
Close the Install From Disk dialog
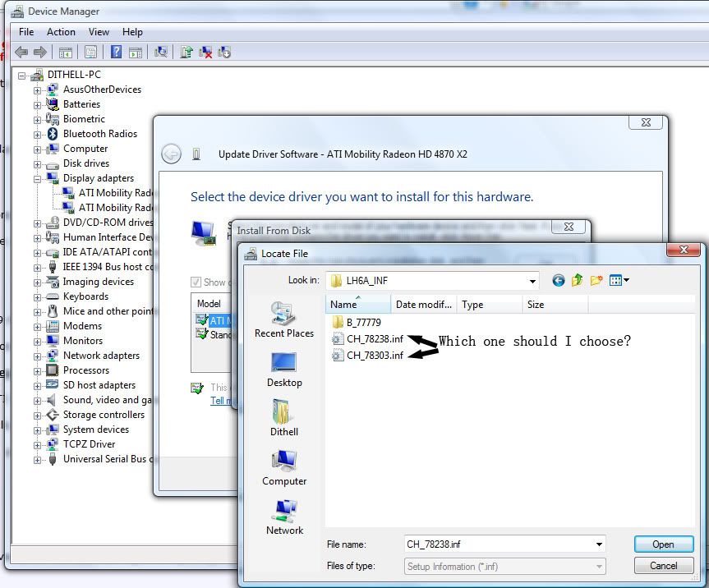pos(569,227)
